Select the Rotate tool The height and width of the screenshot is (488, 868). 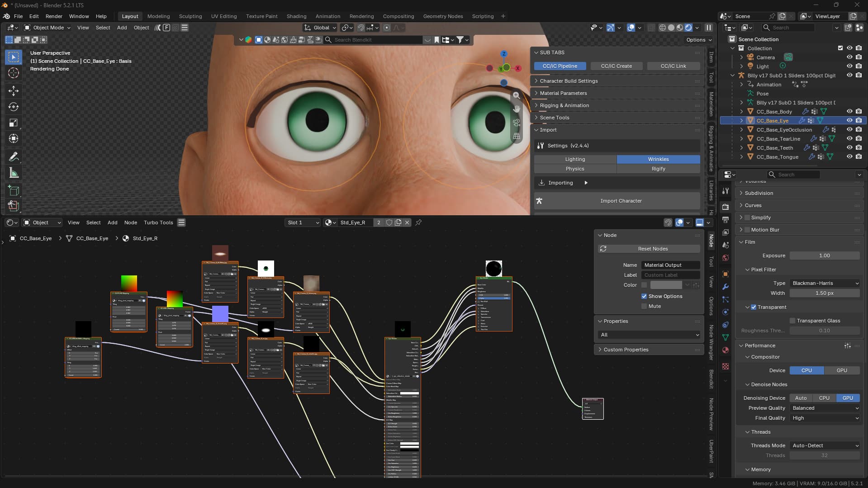click(14, 107)
